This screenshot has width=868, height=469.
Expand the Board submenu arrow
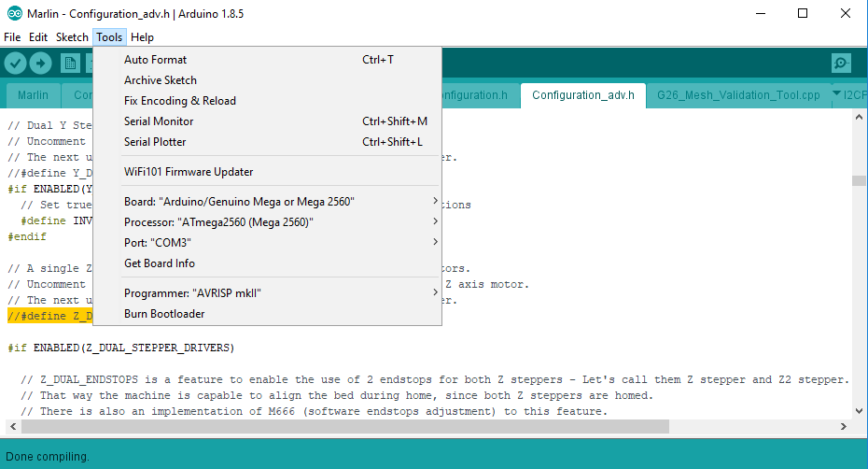pyautogui.click(x=435, y=201)
